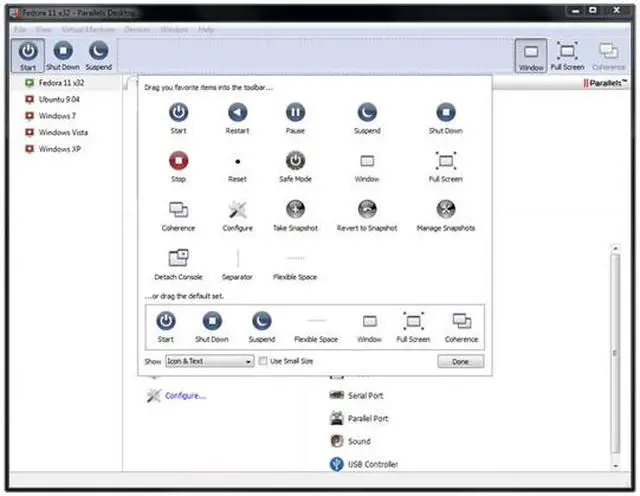Click the vertical scrollbar down arrow
The width and height of the screenshot is (640, 496).
(x=616, y=466)
